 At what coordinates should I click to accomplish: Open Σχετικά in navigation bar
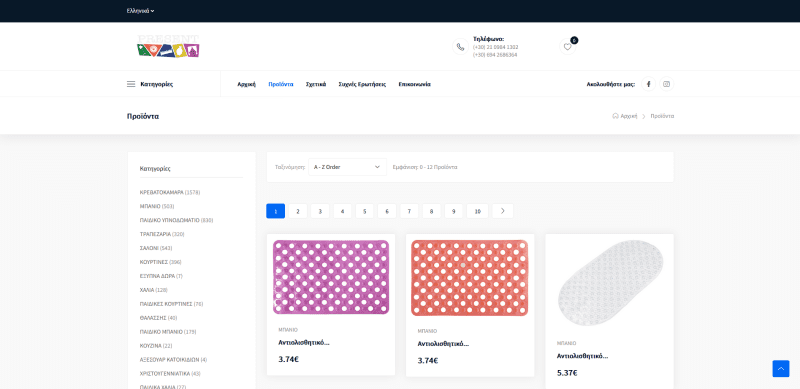pos(316,84)
